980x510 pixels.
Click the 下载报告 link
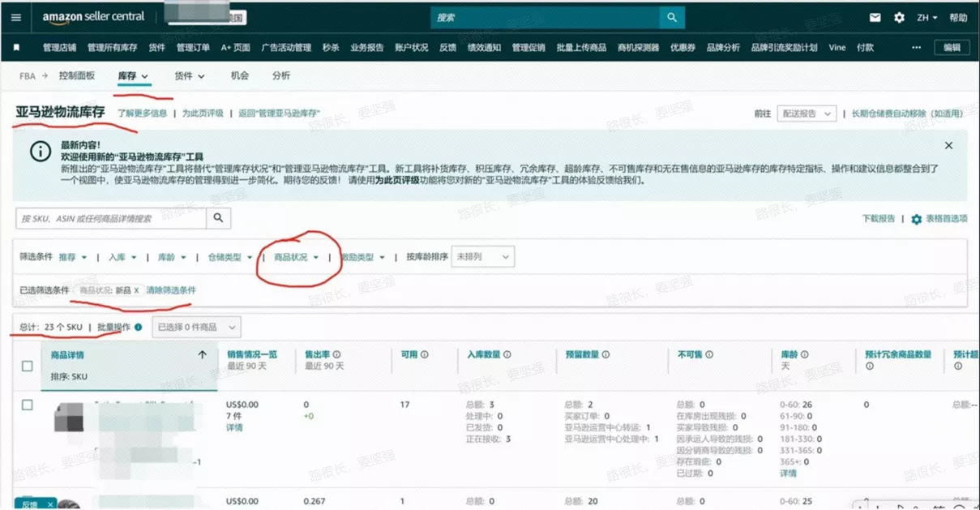[x=879, y=219]
